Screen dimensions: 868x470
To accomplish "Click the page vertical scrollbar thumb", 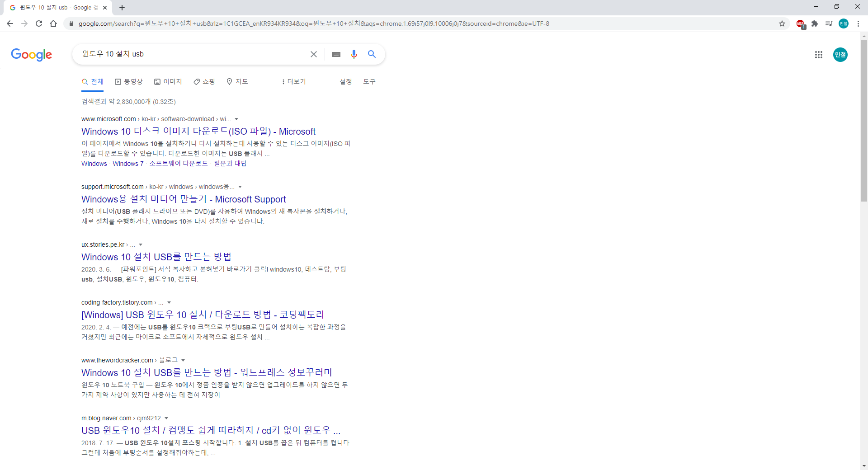I will (864, 120).
